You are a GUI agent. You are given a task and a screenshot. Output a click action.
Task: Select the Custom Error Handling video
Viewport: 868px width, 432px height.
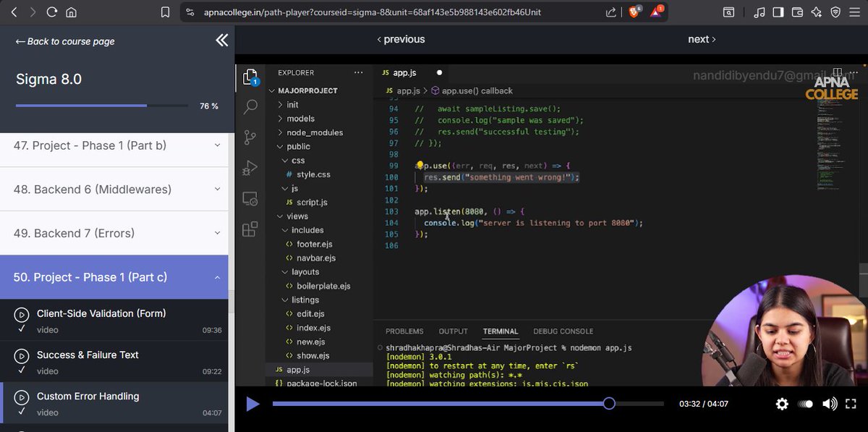[114, 403]
